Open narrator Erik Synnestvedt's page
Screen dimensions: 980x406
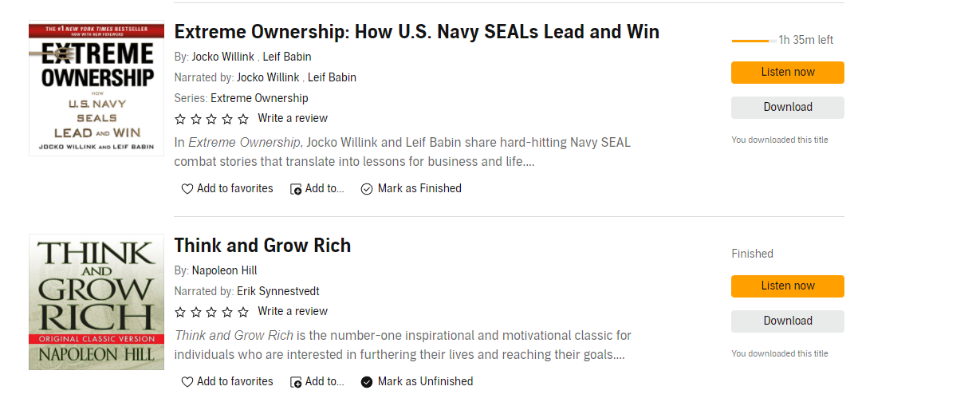(277, 291)
